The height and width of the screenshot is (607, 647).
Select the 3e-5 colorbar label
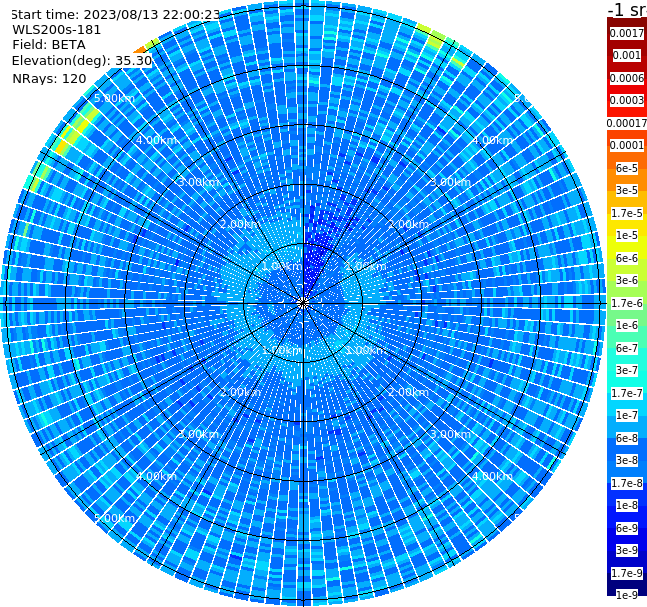[627, 190]
